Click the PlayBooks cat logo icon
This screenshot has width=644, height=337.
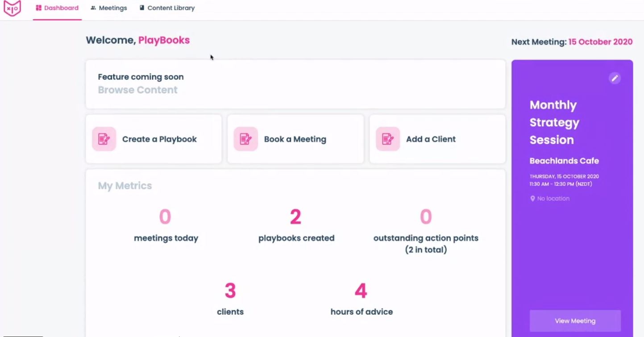[x=12, y=8]
